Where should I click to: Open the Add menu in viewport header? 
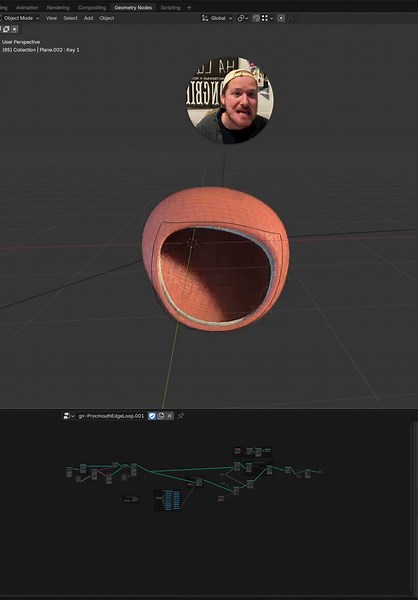point(88,18)
